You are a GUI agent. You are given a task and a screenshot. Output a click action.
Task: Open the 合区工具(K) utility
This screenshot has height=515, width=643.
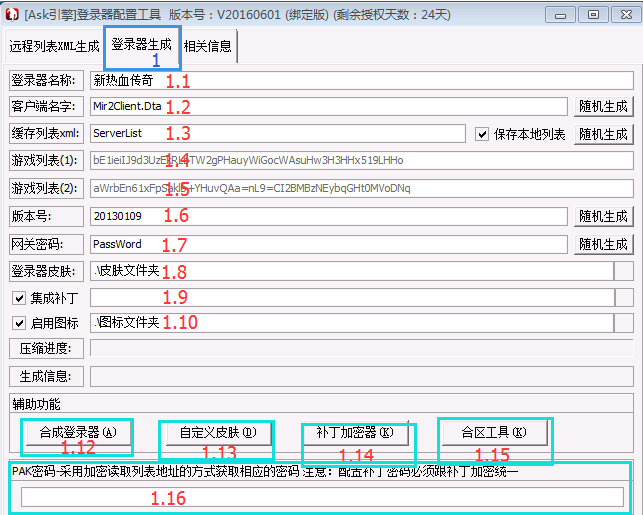[492, 432]
